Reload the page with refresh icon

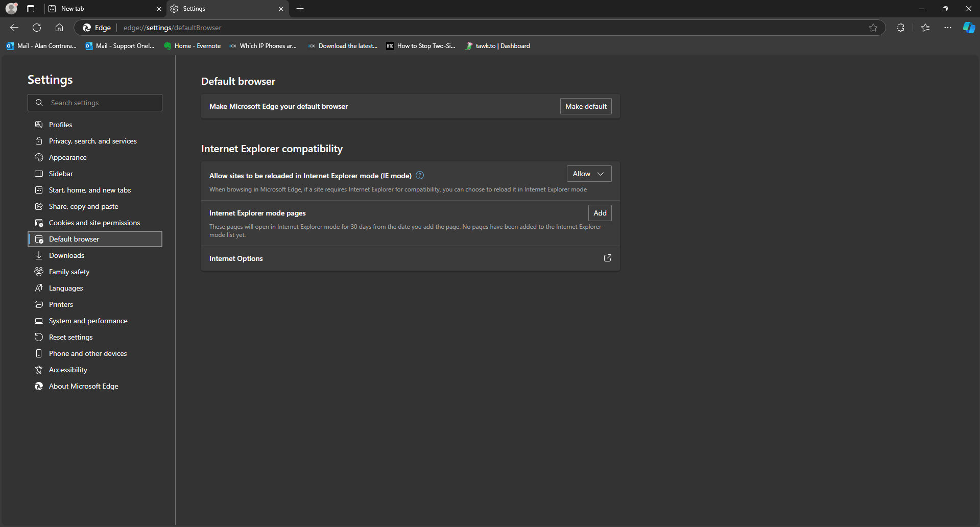click(x=37, y=28)
